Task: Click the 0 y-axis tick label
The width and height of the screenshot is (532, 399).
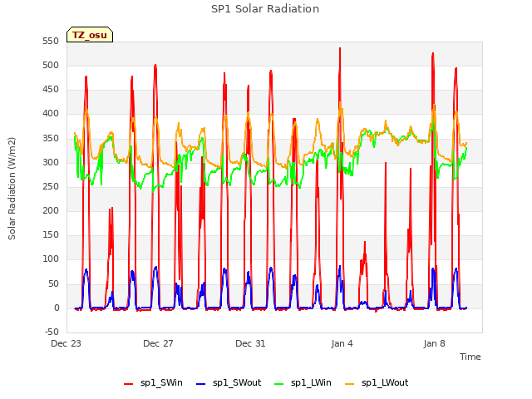Action: pyautogui.click(x=57, y=308)
